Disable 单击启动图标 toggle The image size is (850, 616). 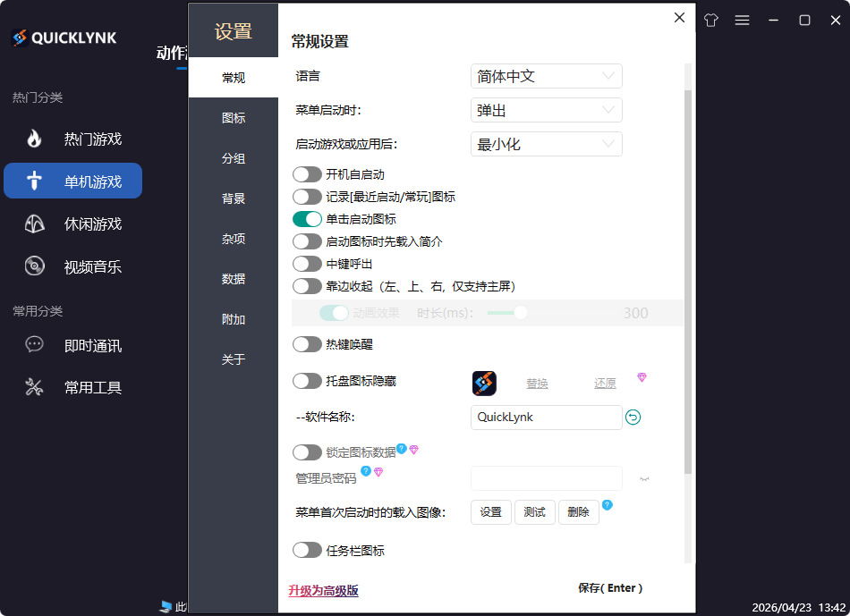308,218
